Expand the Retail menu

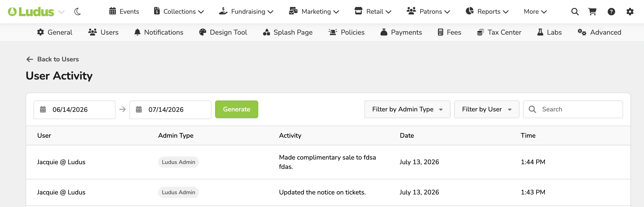coord(373,11)
